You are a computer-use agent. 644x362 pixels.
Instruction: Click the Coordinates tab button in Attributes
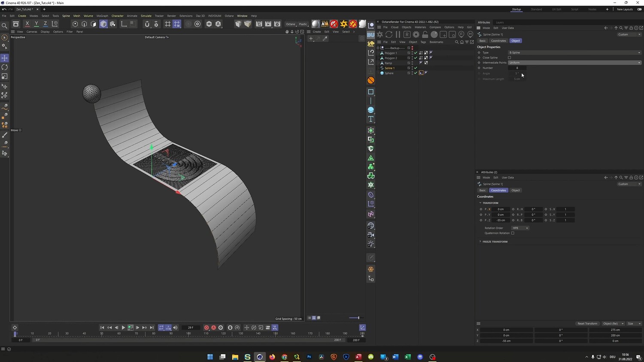tap(498, 41)
